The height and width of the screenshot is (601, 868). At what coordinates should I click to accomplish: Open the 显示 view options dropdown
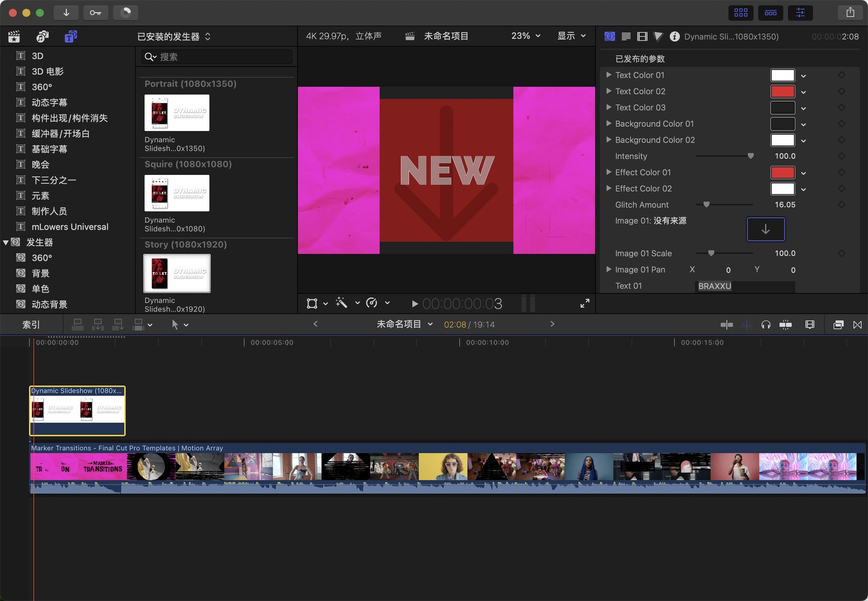(571, 36)
